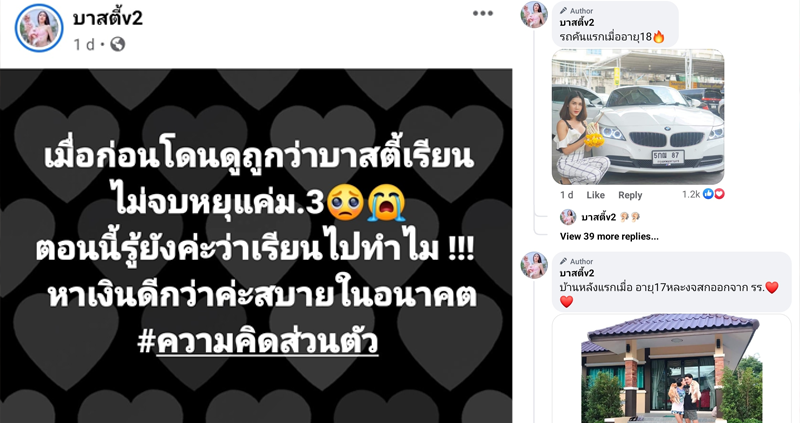Expand View 39 more replies

(609, 236)
